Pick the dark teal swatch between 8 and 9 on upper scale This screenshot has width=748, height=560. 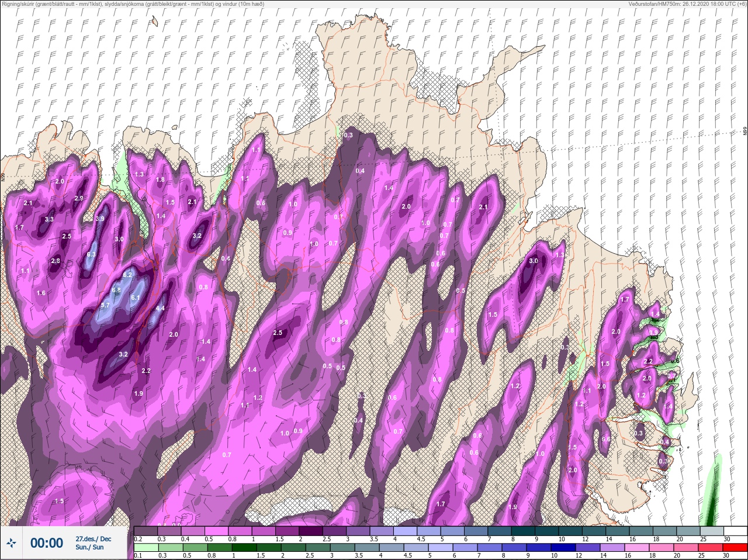(x=524, y=531)
